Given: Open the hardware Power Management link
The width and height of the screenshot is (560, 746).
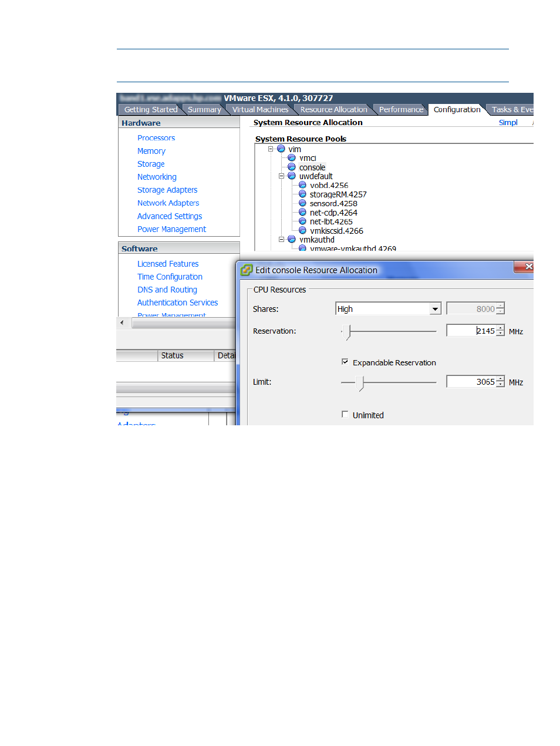Looking at the screenshot, I should 171,229.
